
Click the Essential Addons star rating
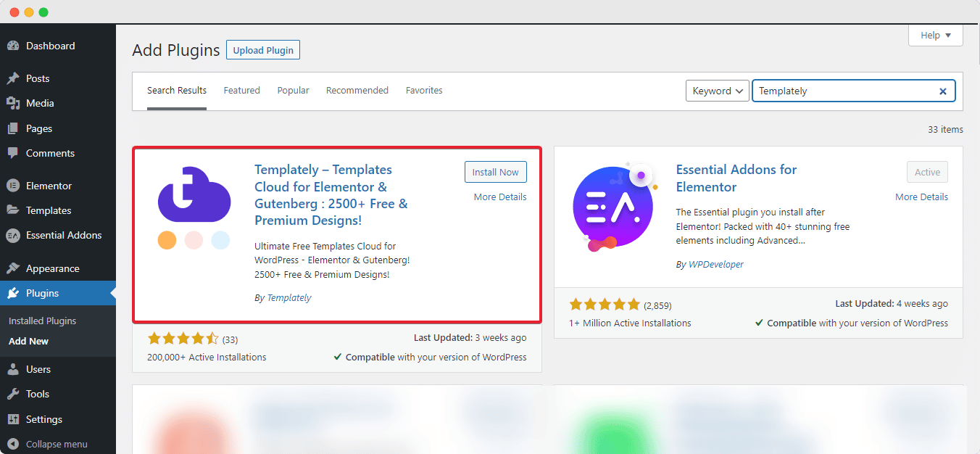605,305
